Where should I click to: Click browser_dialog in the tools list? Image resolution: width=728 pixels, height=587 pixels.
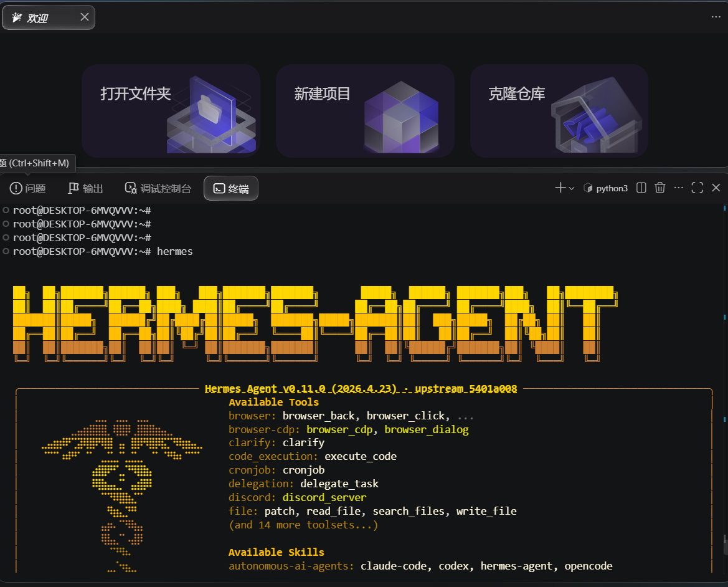(426, 429)
